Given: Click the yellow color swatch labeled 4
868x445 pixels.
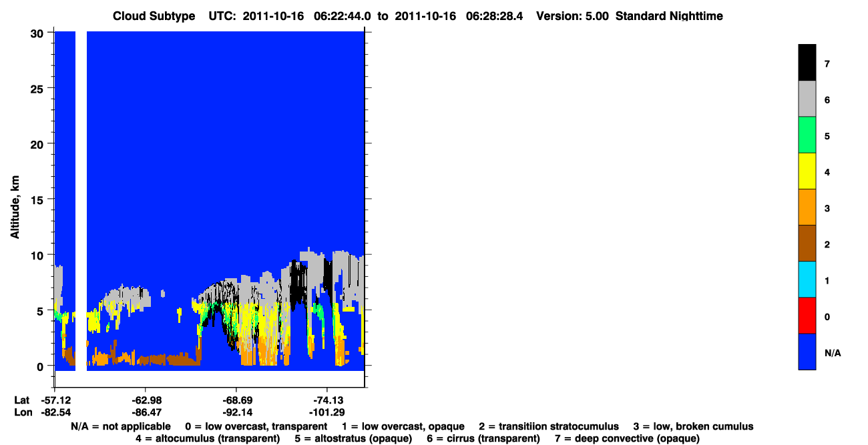Looking at the screenshot, I should click(807, 171).
